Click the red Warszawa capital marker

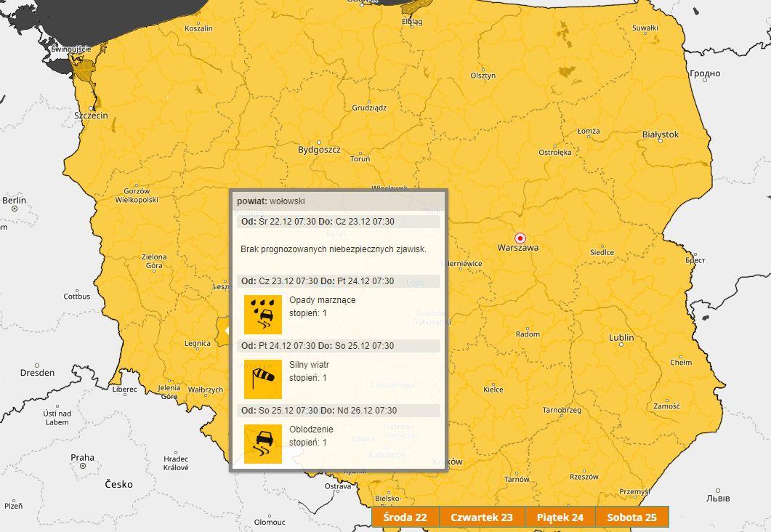pos(520,238)
